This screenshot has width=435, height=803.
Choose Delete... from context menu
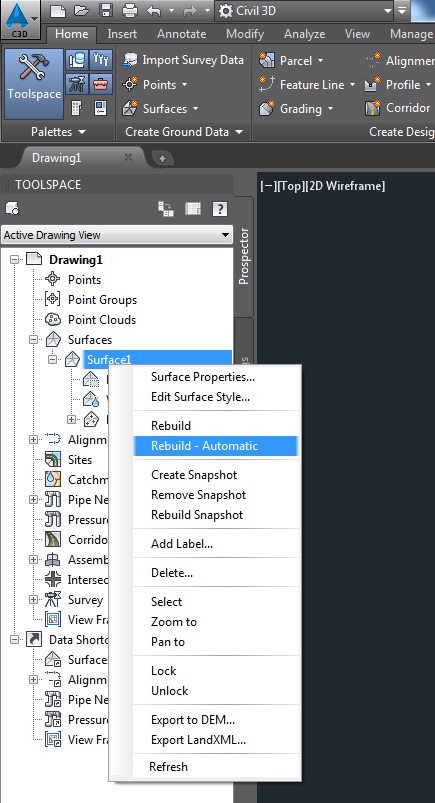pyautogui.click(x=172, y=573)
